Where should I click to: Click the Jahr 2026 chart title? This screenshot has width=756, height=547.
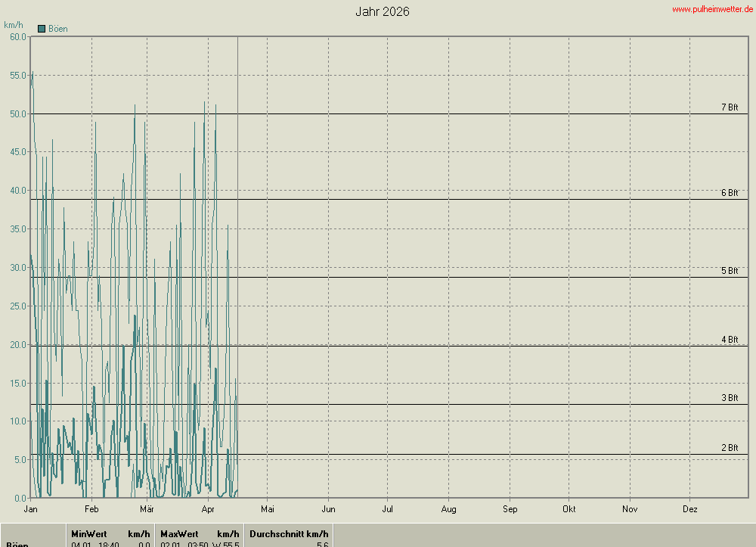[x=383, y=12]
